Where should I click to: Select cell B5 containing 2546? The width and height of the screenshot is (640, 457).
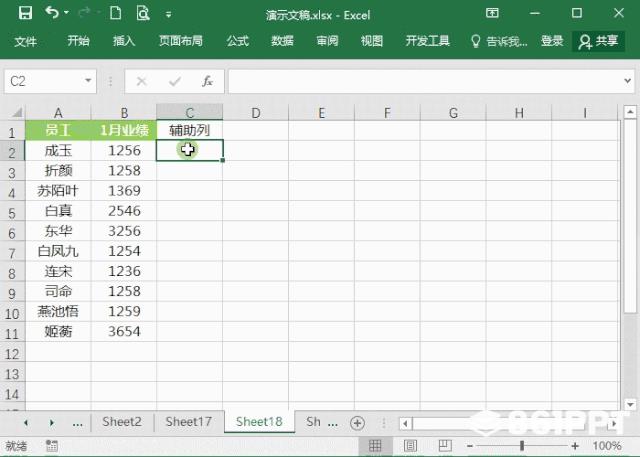pyautogui.click(x=124, y=211)
